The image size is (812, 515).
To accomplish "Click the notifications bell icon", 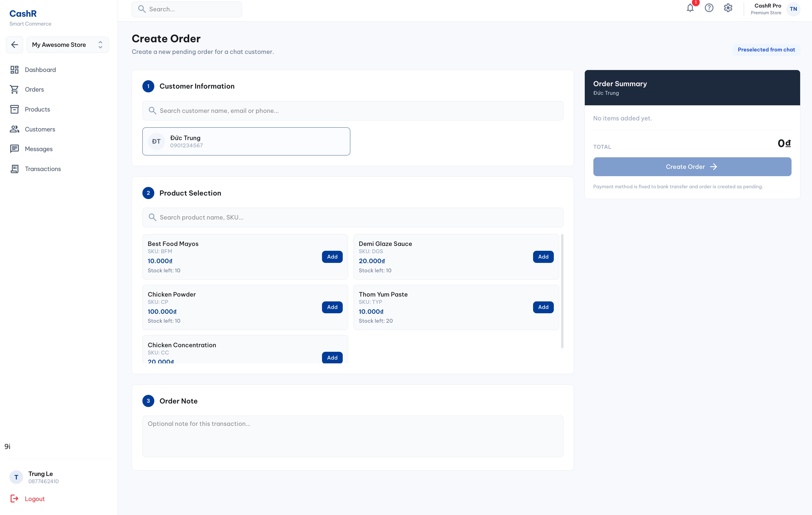I will point(690,8).
